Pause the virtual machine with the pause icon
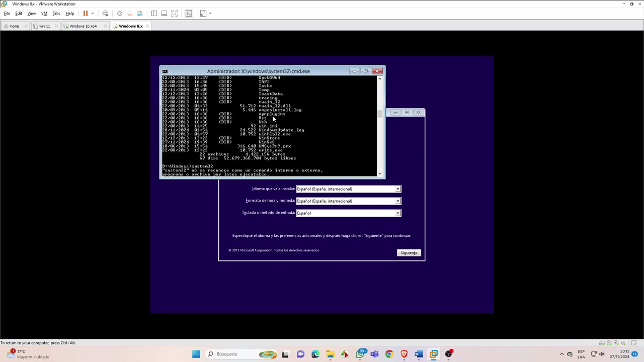644x362 pixels. [x=86, y=14]
